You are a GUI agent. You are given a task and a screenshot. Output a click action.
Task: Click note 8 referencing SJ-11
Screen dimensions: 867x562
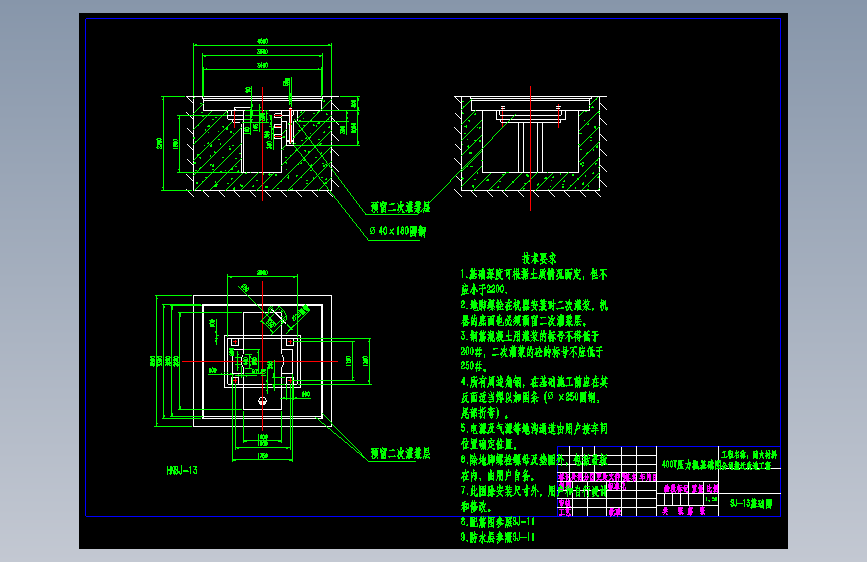coord(498,522)
